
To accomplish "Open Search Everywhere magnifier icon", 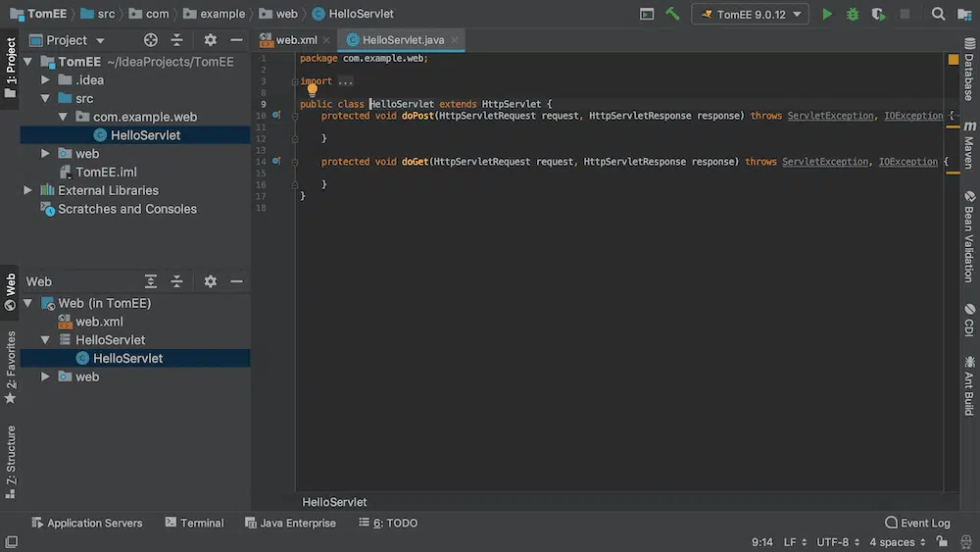I will point(938,15).
